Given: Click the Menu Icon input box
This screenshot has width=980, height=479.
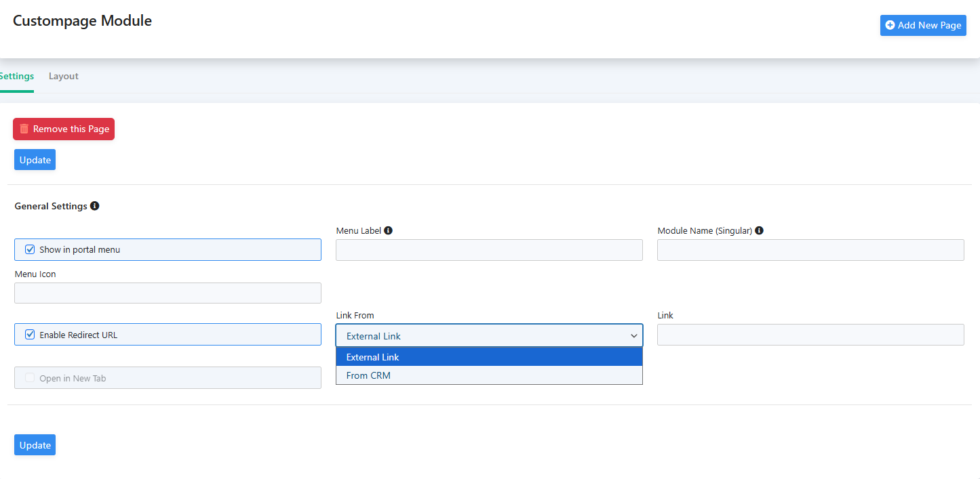Looking at the screenshot, I should click(x=168, y=293).
